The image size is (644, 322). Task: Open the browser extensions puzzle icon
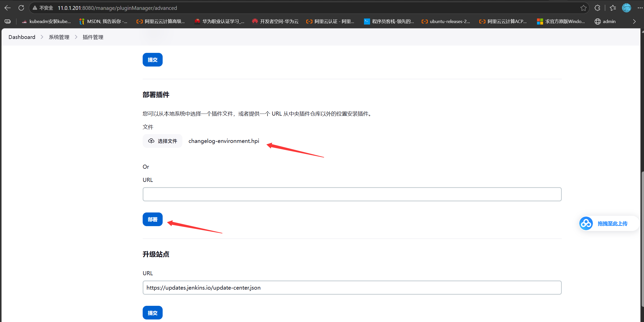point(597,8)
